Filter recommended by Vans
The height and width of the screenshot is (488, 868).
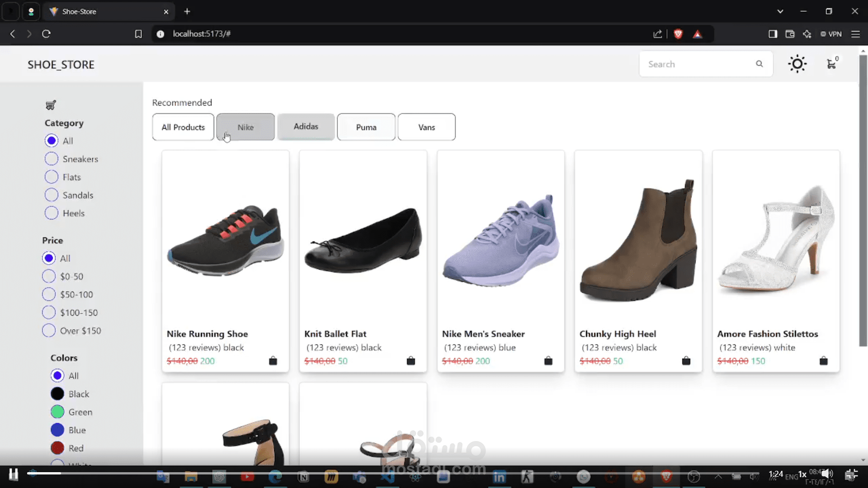(x=427, y=127)
